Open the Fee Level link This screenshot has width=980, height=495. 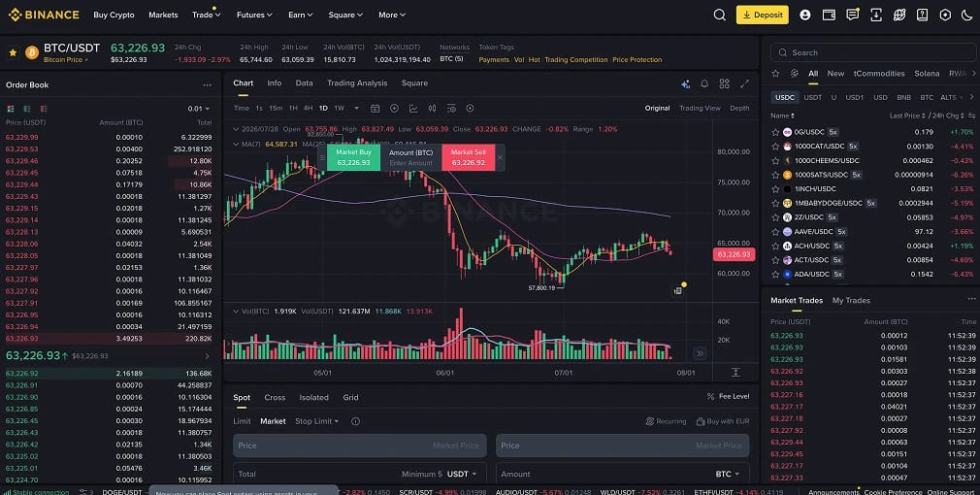click(728, 396)
